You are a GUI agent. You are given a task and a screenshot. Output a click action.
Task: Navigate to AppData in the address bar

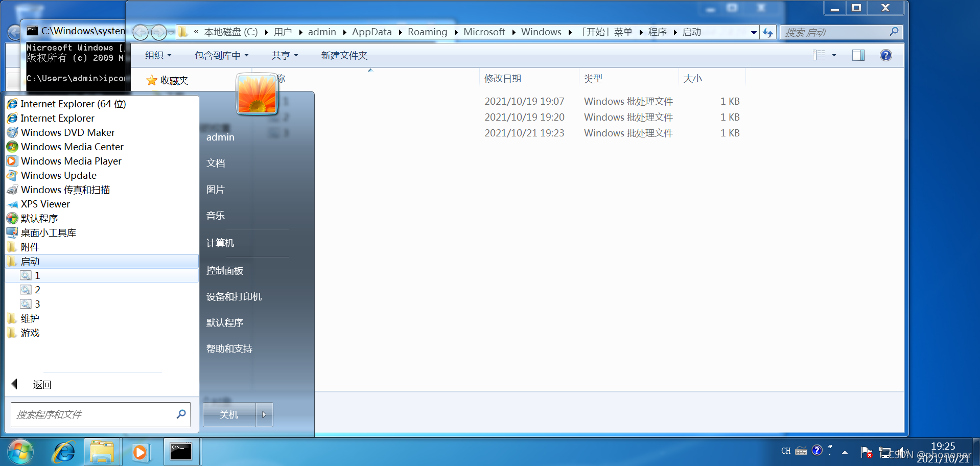pyautogui.click(x=372, y=32)
